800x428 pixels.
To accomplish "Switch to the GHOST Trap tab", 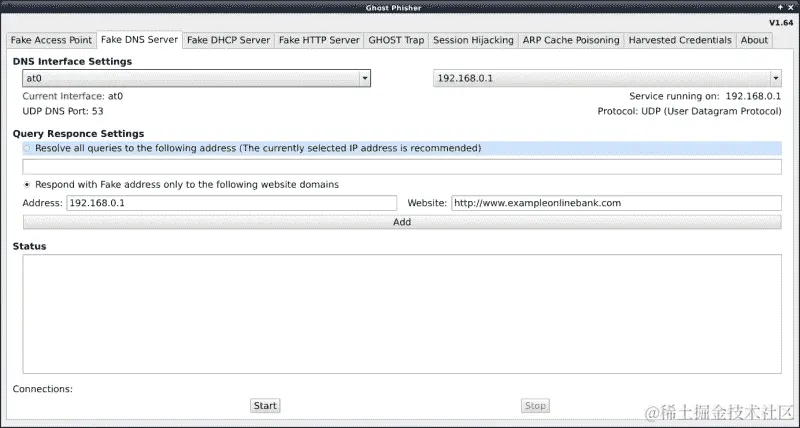I will tap(396, 40).
